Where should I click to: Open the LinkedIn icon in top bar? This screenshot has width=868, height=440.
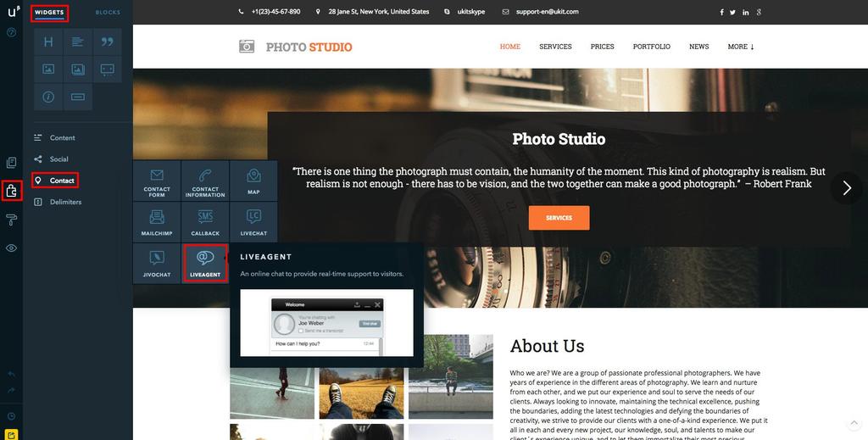(x=746, y=12)
